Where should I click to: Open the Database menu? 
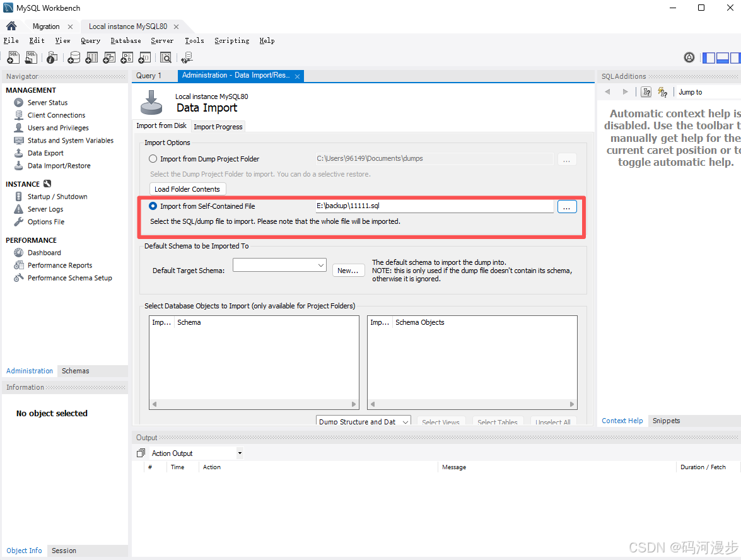pos(125,40)
